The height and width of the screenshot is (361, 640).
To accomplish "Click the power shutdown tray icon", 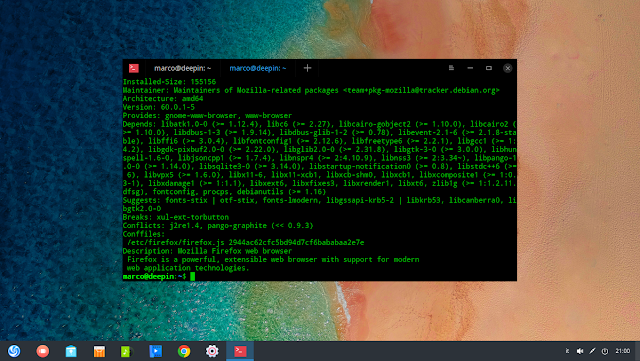I will point(605,351).
